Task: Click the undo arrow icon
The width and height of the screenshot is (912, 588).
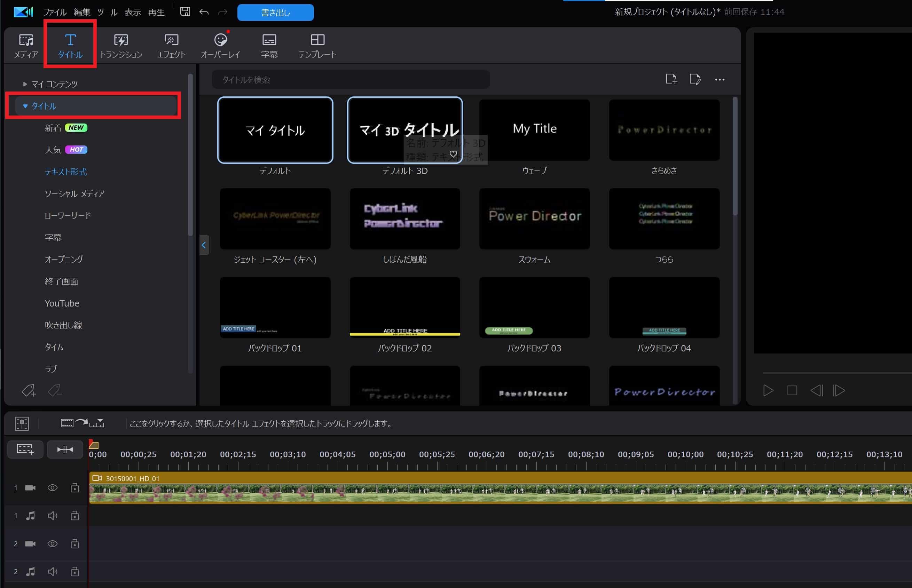Action: tap(204, 12)
